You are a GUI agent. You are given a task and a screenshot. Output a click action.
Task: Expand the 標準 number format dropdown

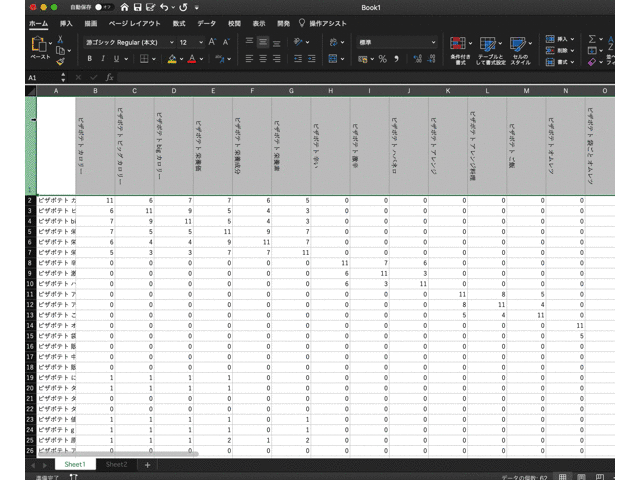tap(433, 42)
